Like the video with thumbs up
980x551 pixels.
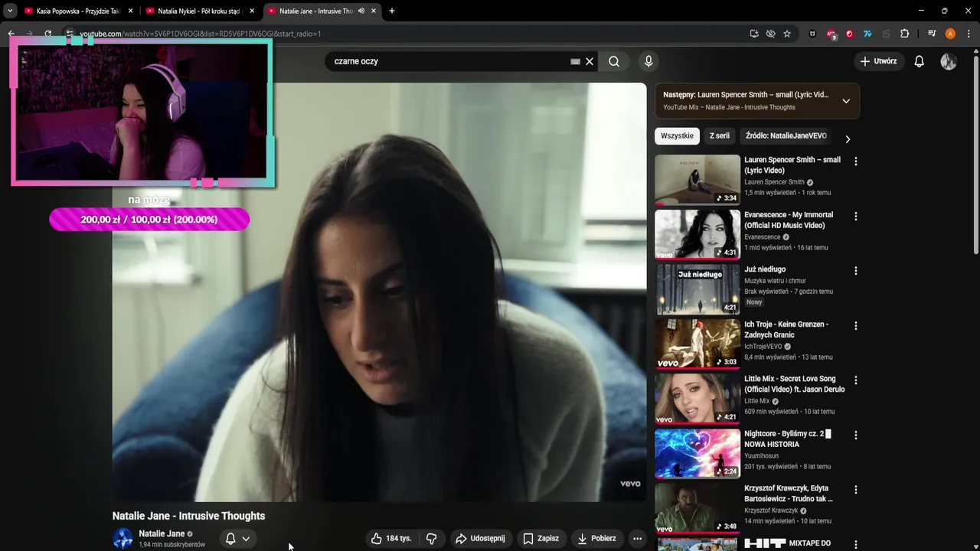pos(392,539)
